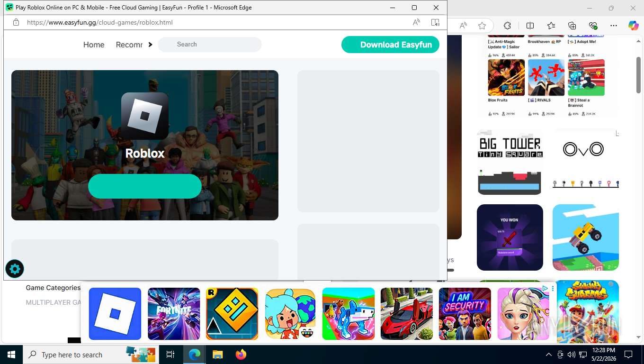Click the Download Easyfun button
The height and width of the screenshot is (364, 644).
tap(390, 45)
